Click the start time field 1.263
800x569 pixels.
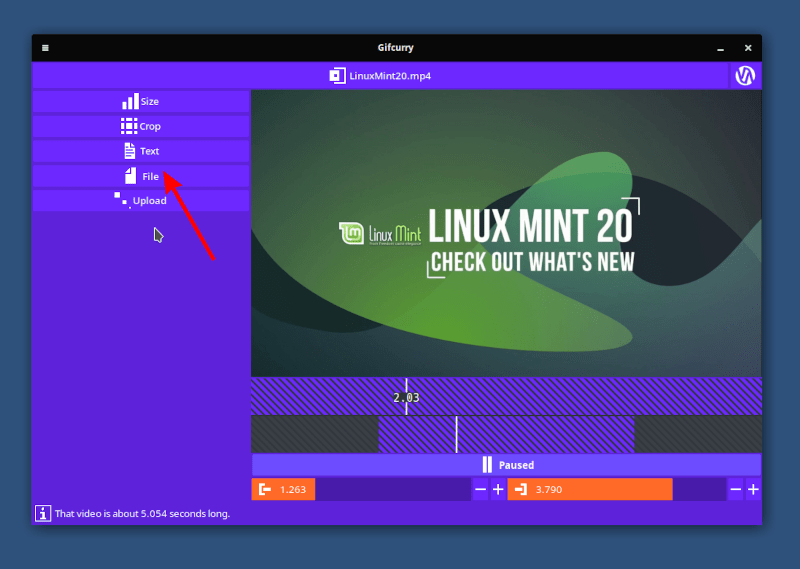pyautogui.click(x=361, y=489)
